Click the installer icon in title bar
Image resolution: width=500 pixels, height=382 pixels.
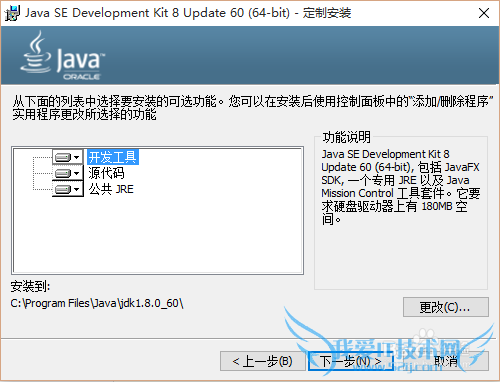pos(12,13)
